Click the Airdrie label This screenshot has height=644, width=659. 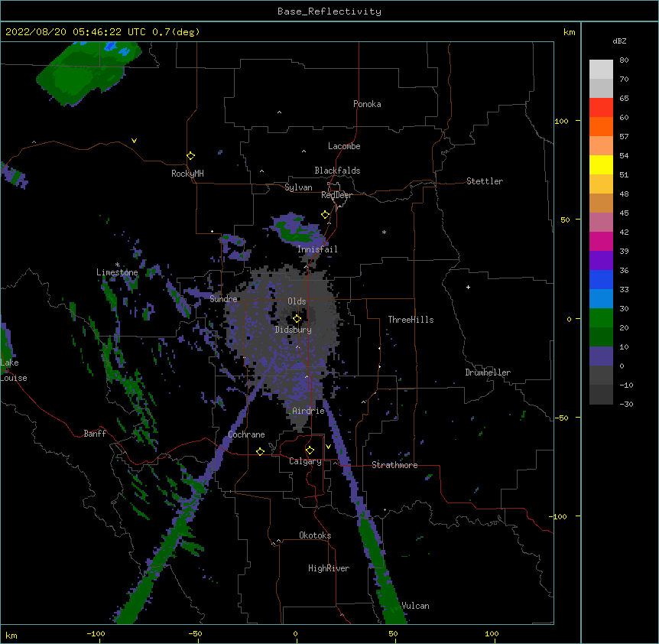(x=309, y=411)
